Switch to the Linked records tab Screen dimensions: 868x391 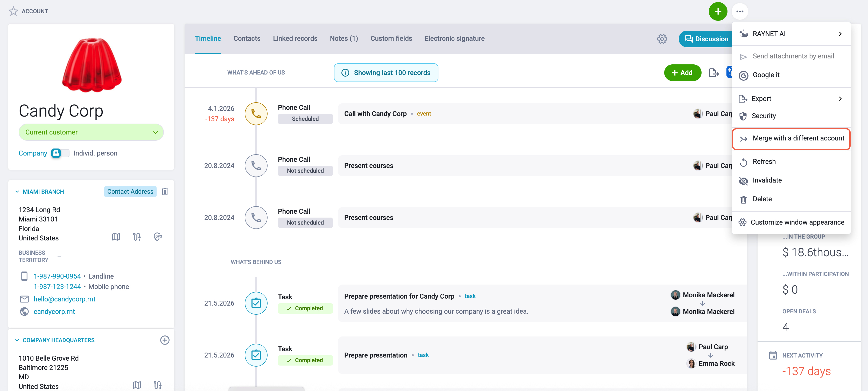point(295,38)
